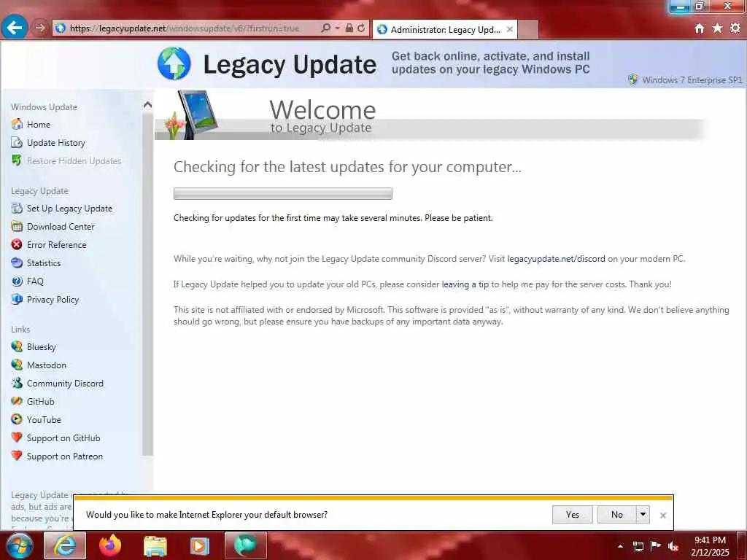This screenshot has width=747, height=560.
Task: Click the security lock icon in address bar
Action: (349, 28)
